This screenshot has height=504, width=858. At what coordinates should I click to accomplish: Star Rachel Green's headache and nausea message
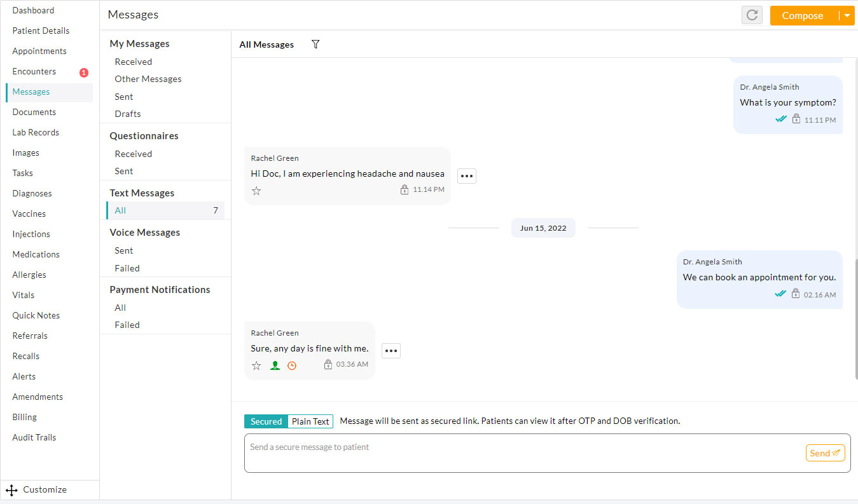click(256, 191)
